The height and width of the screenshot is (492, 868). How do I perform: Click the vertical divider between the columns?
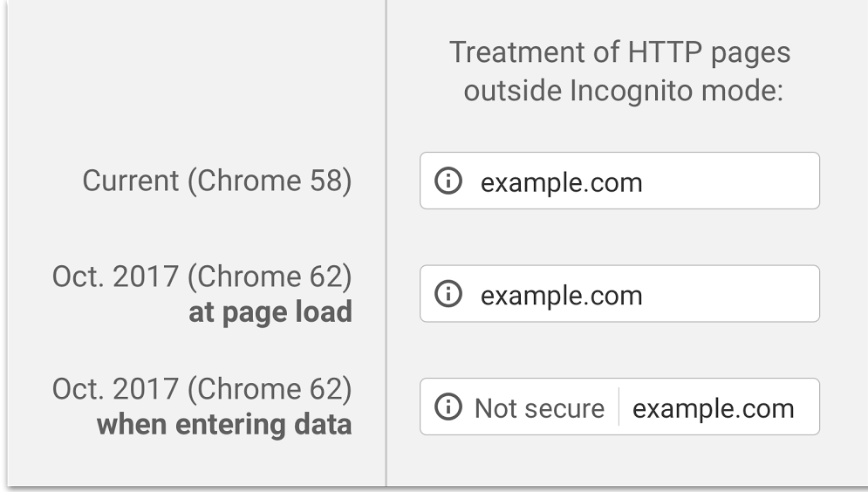[386, 243]
